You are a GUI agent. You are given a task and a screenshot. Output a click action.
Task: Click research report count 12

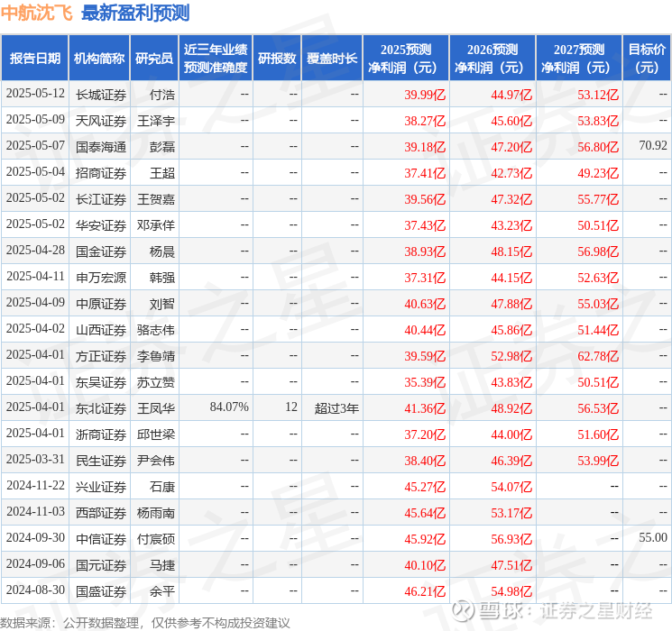point(291,407)
